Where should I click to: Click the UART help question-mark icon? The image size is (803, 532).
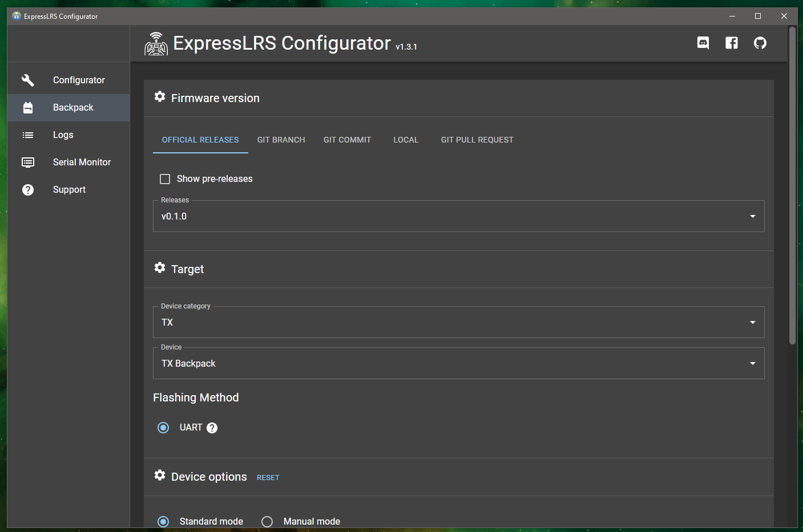tap(212, 428)
